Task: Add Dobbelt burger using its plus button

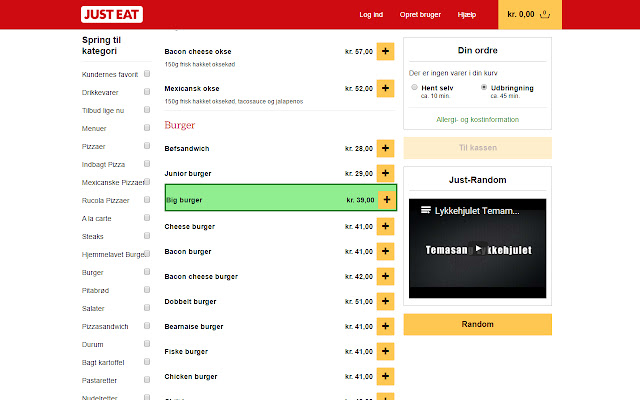Action: click(385, 301)
